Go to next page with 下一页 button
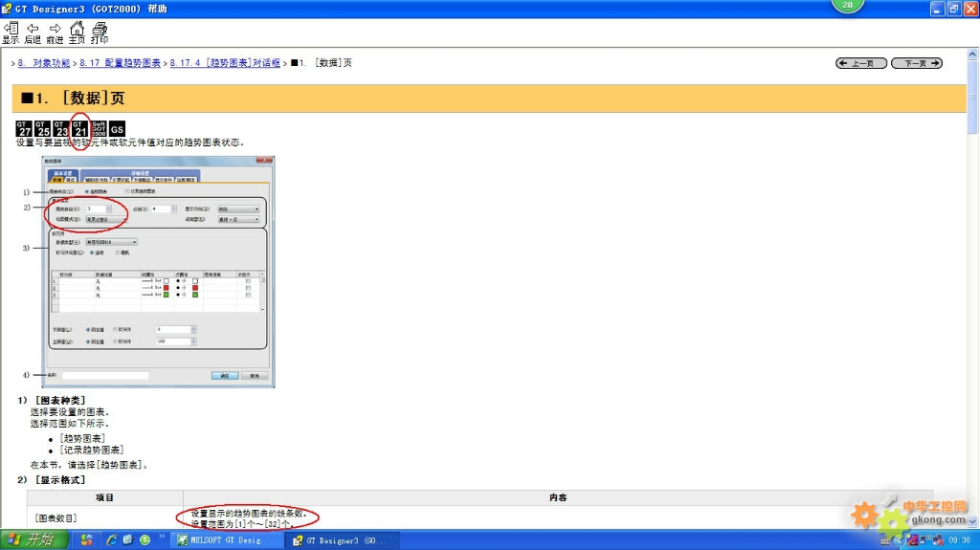This screenshot has width=980, height=550. [x=916, y=63]
